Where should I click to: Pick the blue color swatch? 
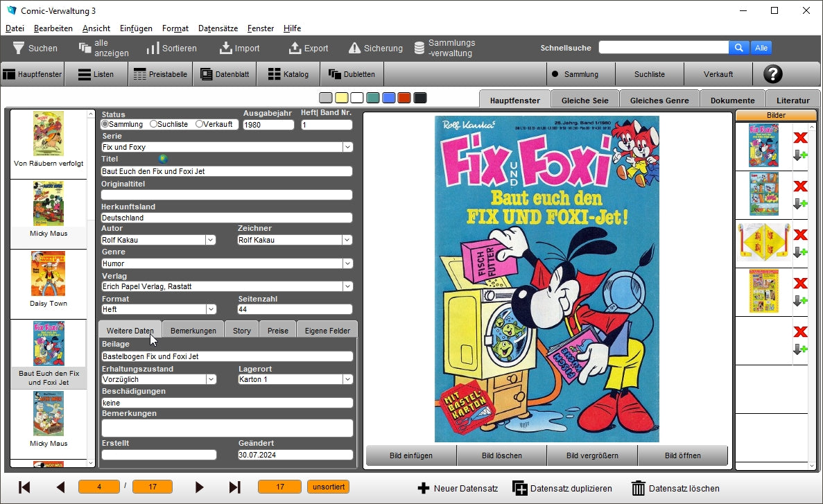(x=389, y=98)
